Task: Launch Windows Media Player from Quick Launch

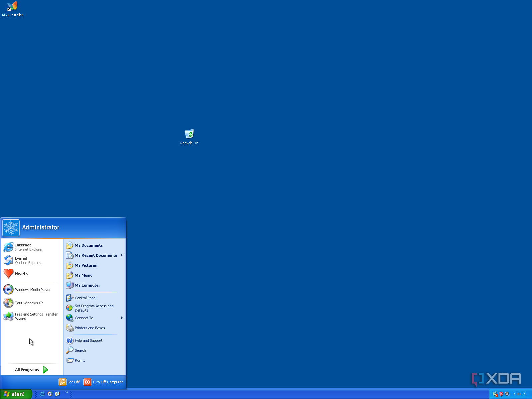Action: pyautogui.click(x=50, y=394)
